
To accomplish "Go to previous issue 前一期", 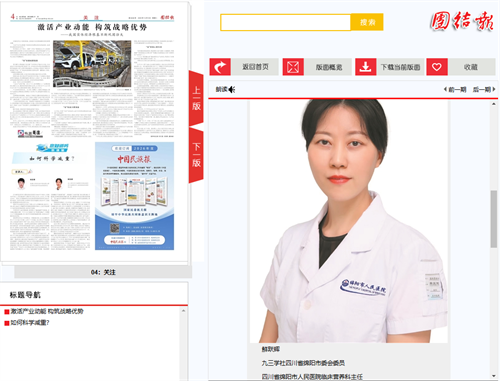I will 455,89.
